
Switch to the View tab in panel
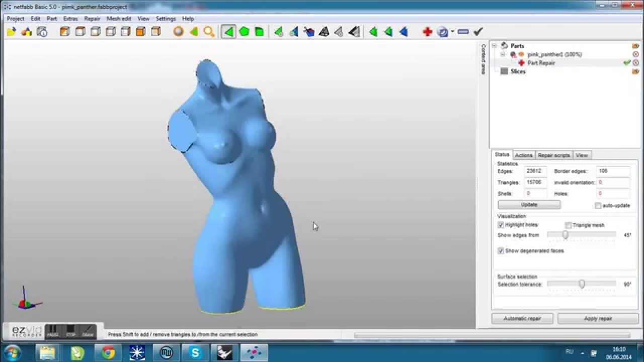(582, 155)
